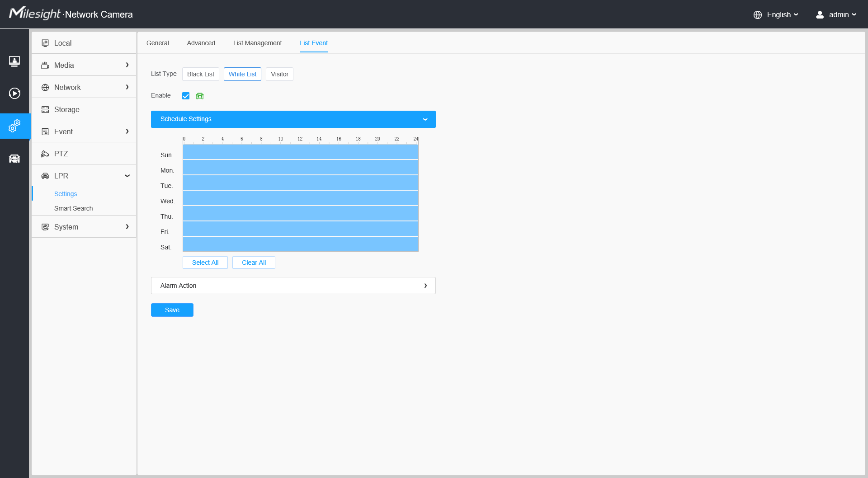868x478 pixels.
Task: Switch to the Advanced tab
Action: (x=201, y=43)
